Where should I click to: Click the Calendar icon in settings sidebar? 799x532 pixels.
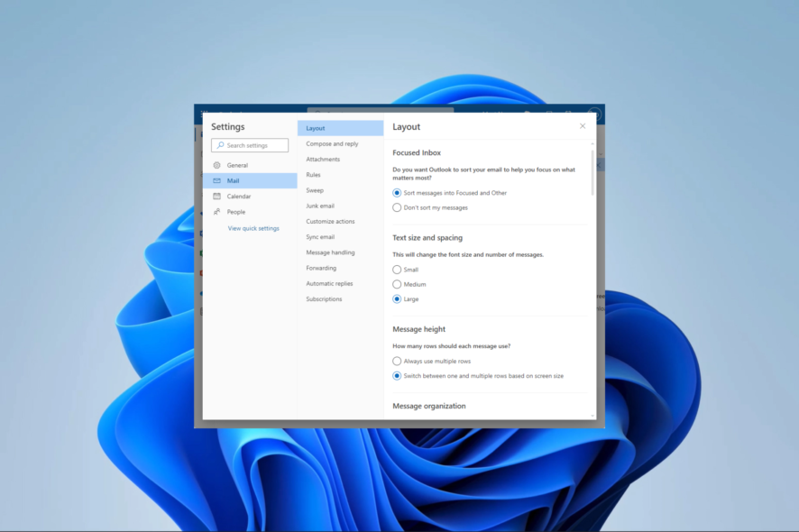pos(217,197)
